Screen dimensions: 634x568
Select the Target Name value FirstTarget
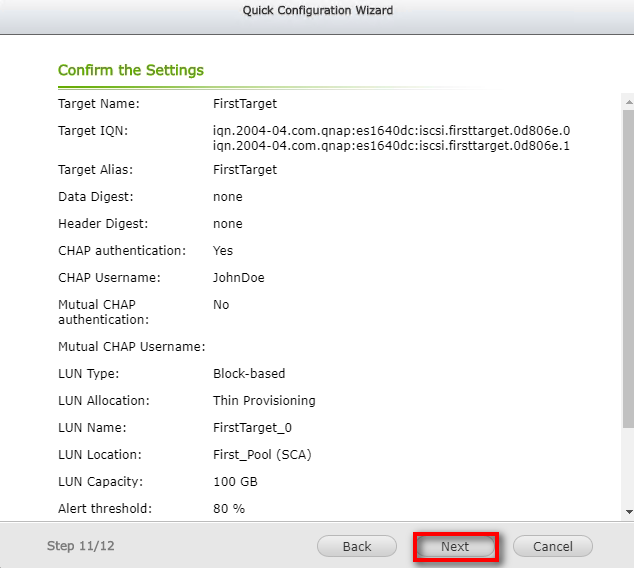tap(245, 103)
